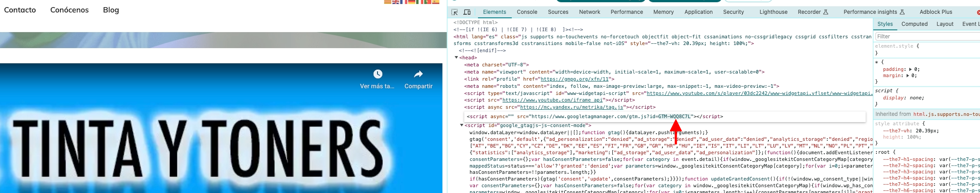Click the padding value 0 in Styles
The image size is (980, 193).
click(x=917, y=70)
